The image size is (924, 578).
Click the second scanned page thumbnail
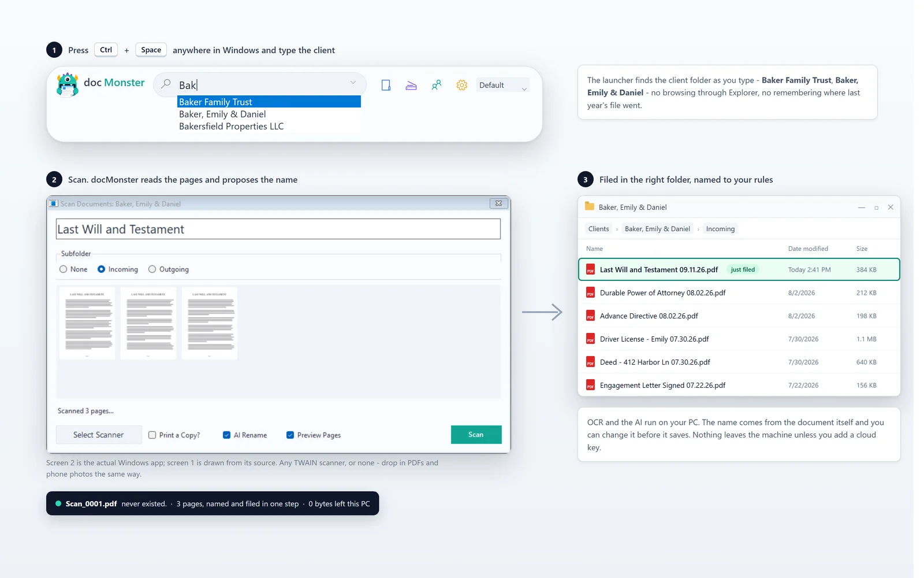tap(148, 323)
